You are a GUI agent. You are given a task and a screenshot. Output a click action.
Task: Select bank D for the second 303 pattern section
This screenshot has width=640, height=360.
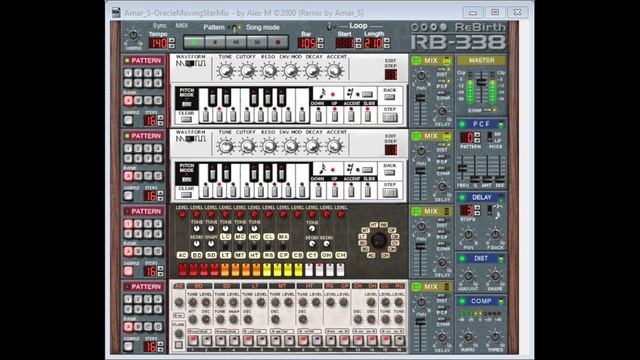(x=158, y=176)
